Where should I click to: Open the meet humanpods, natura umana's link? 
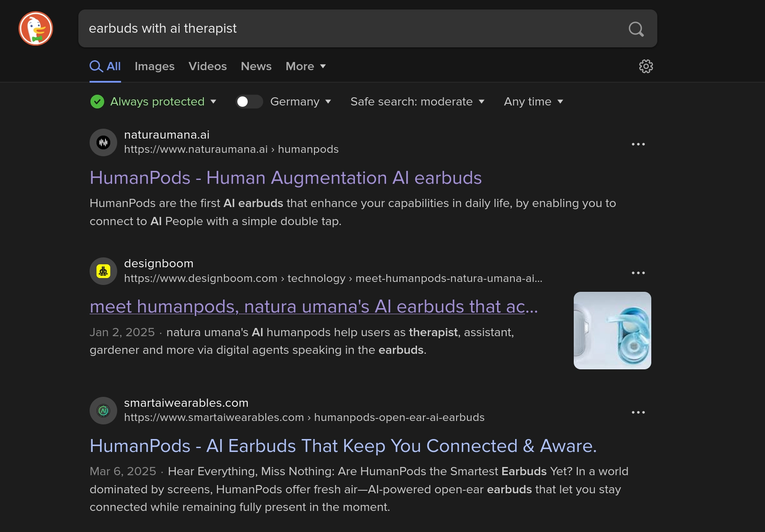tap(314, 306)
